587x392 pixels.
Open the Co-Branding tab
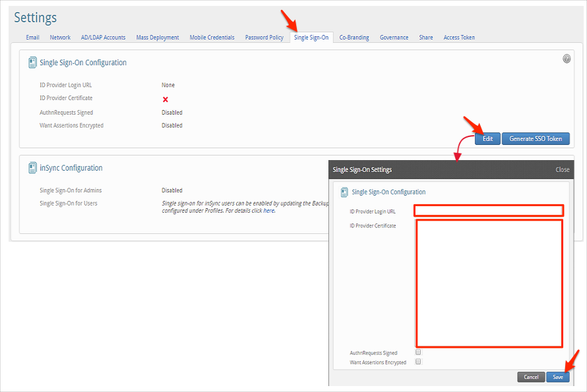pyautogui.click(x=354, y=38)
